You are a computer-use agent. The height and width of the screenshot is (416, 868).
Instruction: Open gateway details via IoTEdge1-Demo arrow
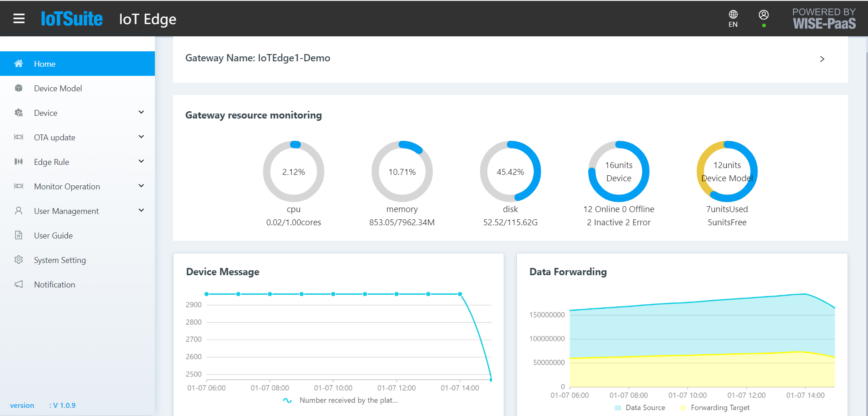pyautogui.click(x=822, y=59)
